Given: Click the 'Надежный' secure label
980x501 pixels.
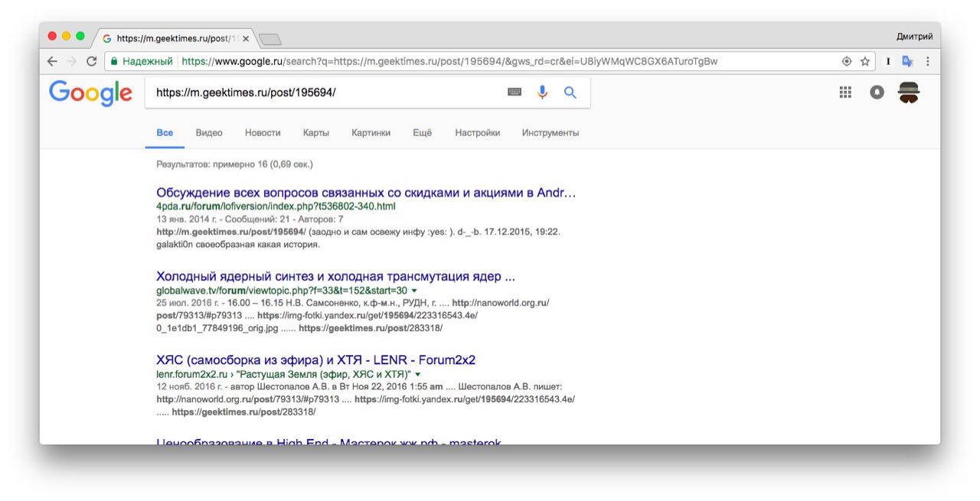Looking at the screenshot, I should pos(148,61).
